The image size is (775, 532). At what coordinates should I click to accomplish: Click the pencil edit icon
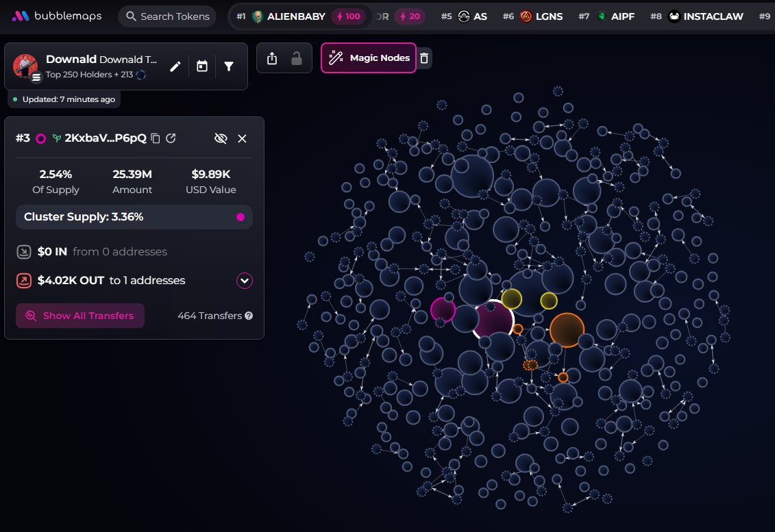pyautogui.click(x=175, y=66)
